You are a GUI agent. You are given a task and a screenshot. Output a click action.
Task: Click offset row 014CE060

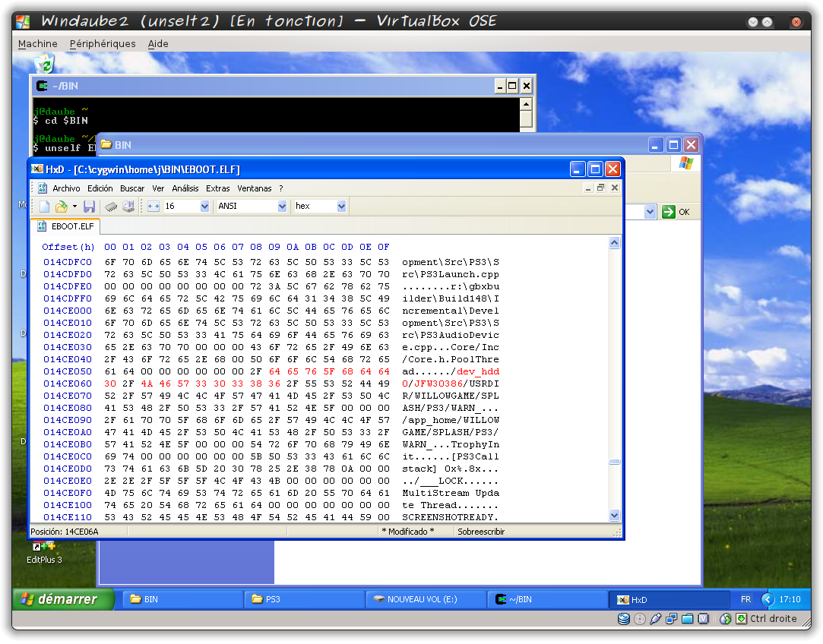coord(67,384)
